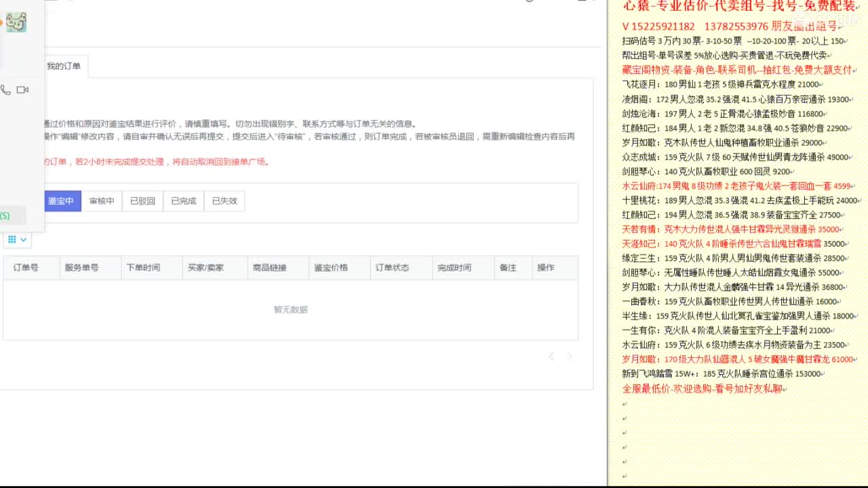Open the 已完成 tab
Image resolution: width=868 pixels, height=488 pixels.
pos(183,201)
